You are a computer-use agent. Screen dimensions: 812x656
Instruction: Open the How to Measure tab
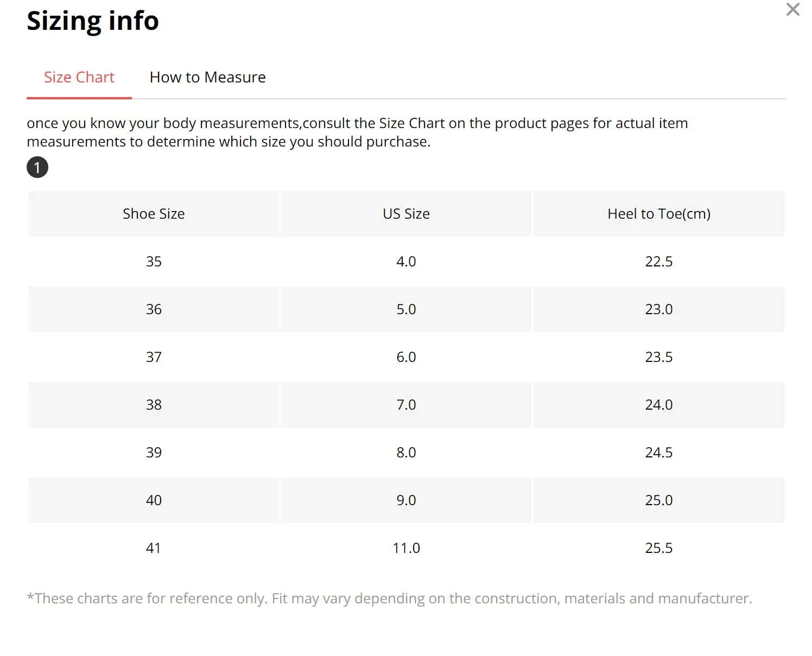coord(207,78)
